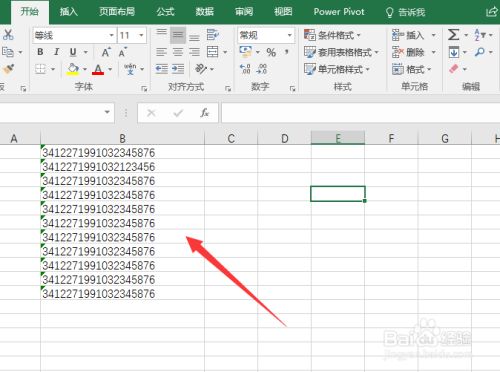Toggle Italic formatting
The image size is (500, 372).
(x=57, y=52)
